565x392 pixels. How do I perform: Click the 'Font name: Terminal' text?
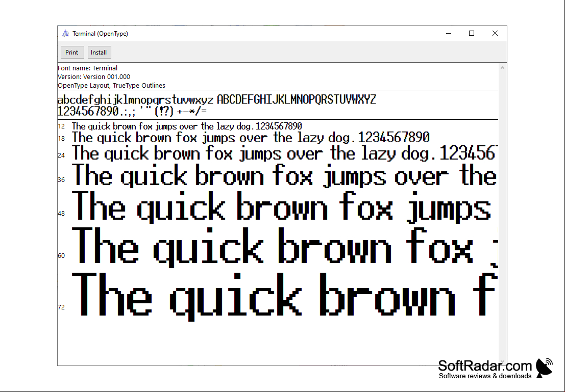88,68
